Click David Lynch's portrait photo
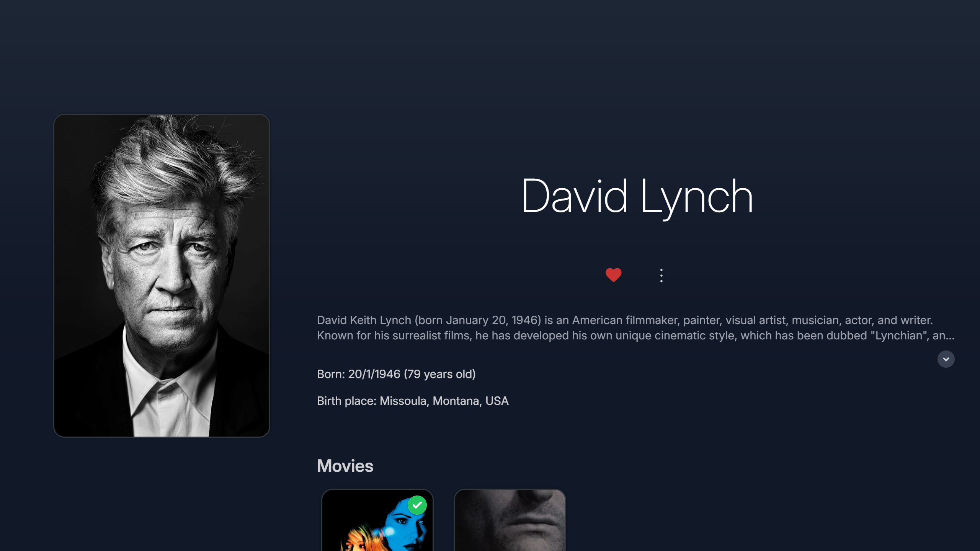Viewport: 980px width, 551px height. pos(162,275)
